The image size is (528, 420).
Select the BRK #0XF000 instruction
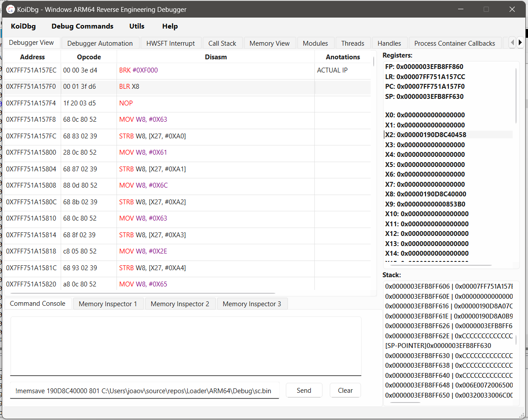[138, 70]
